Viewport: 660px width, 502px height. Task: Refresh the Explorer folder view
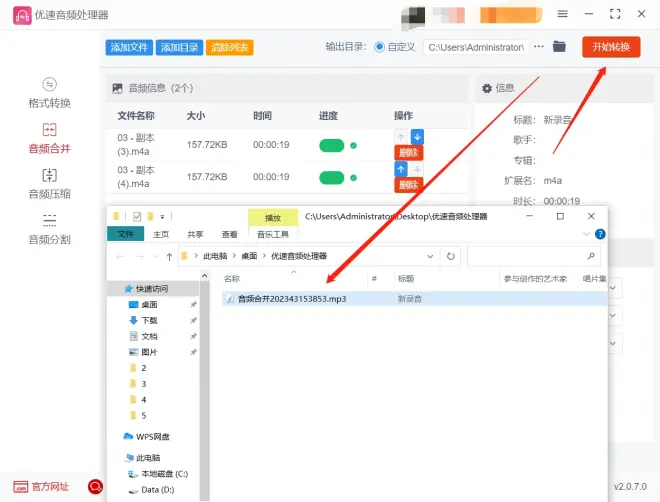click(x=451, y=257)
